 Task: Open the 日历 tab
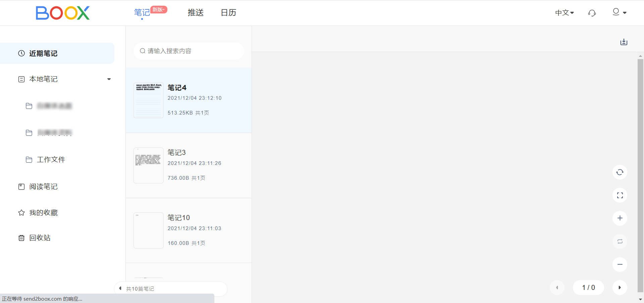point(228,13)
